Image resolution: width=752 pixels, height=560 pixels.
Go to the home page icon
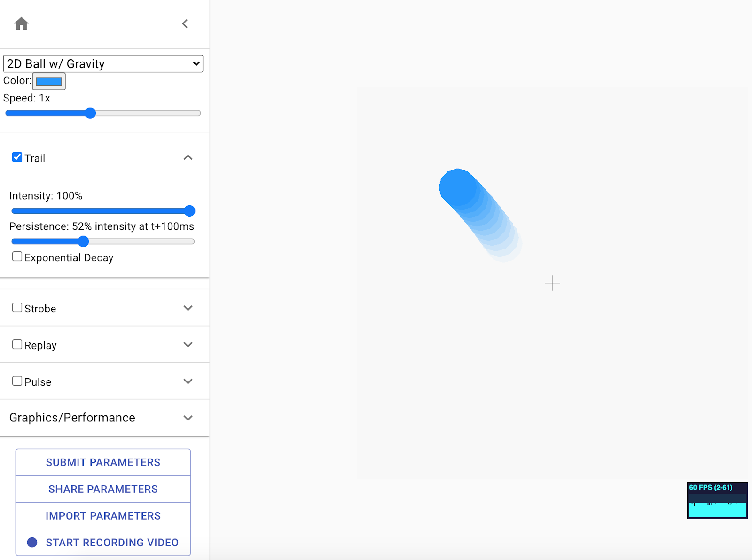(22, 23)
